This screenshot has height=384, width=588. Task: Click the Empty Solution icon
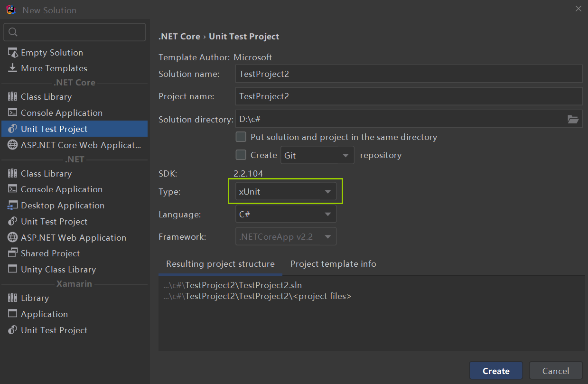[x=13, y=53]
